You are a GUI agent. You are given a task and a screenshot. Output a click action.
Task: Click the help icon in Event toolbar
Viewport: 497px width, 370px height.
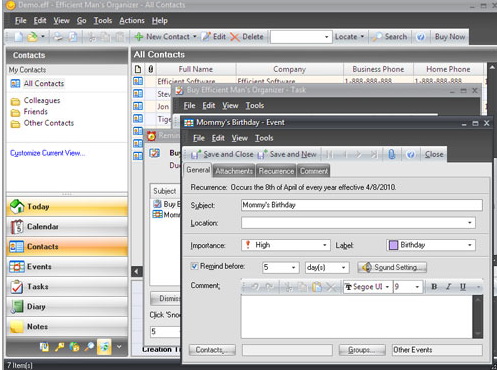411,154
